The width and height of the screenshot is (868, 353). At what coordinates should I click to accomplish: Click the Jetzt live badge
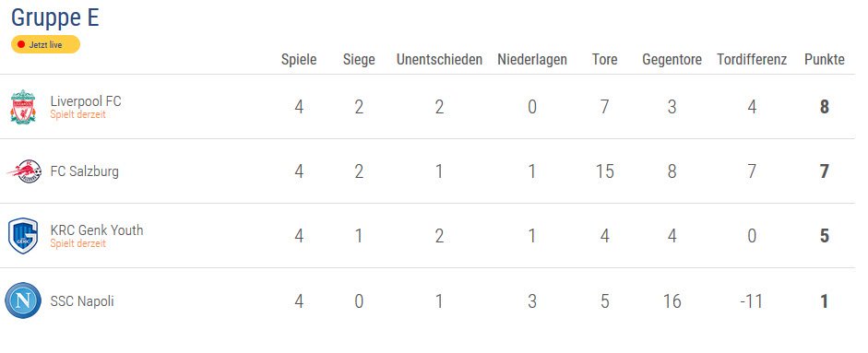click(x=45, y=45)
